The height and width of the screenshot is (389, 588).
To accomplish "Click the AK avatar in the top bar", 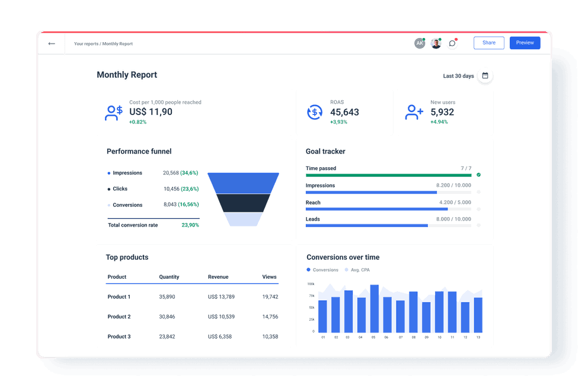I will point(420,43).
